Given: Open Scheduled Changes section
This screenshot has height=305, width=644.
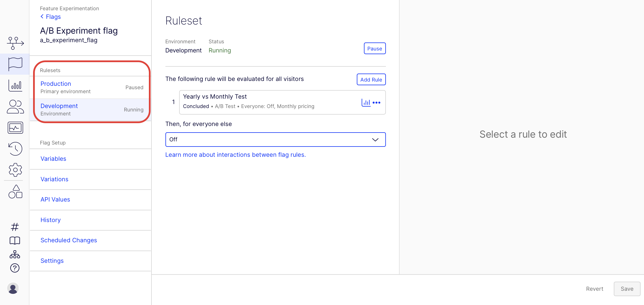Looking at the screenshot, I should point(69,240).
